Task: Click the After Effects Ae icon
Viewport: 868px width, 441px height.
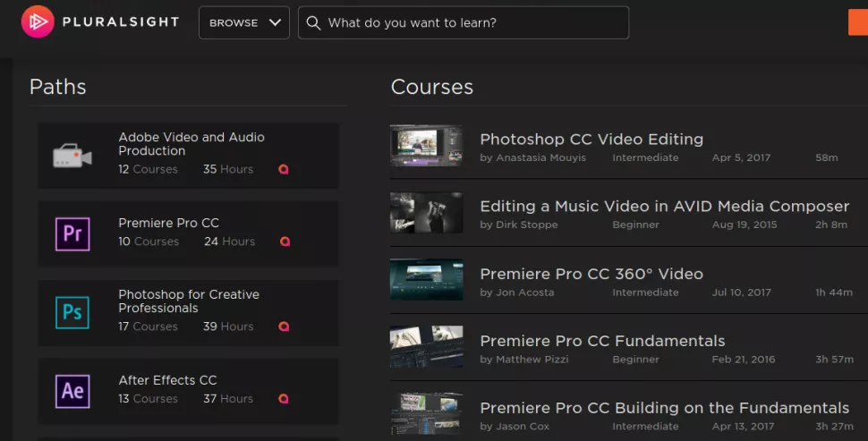Action: point(72,391)
